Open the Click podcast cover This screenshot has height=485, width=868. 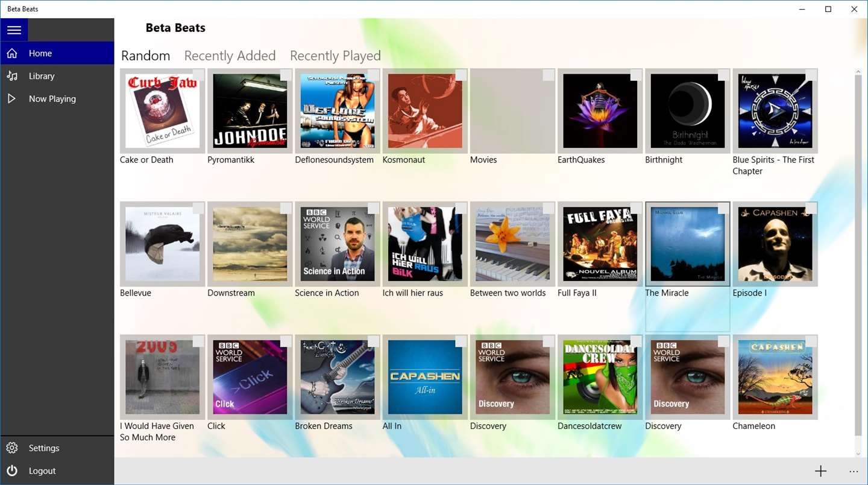click(250, 378)
